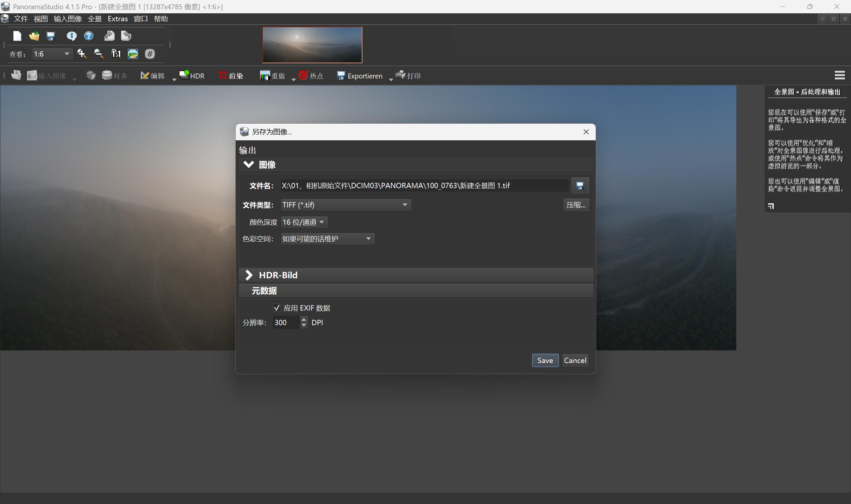
Task: Set view to 1:1 zoom icon
Action: 116,54
